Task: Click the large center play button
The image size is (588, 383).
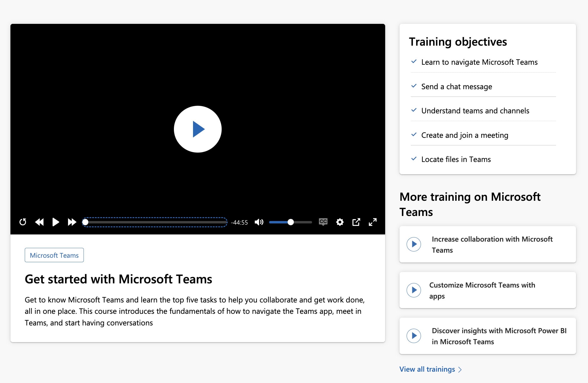Action: tap(198, 129)
